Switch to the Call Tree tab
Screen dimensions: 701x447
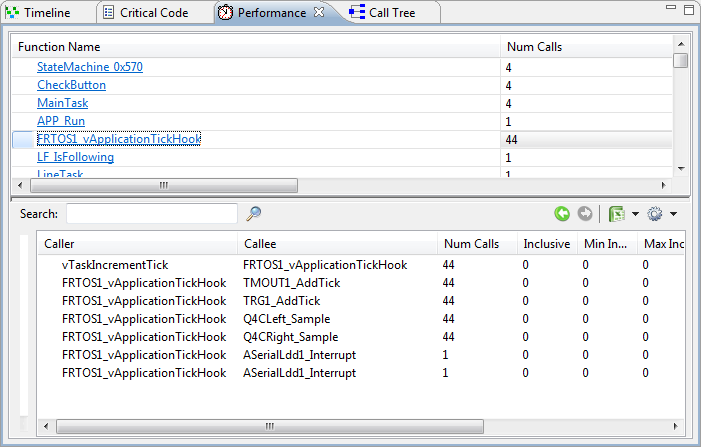(x=391, y=13)
